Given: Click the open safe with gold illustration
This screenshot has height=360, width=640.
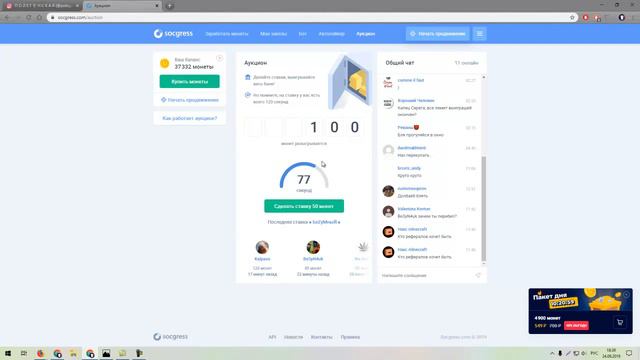Looking at the screenshot, I should 350,82.
